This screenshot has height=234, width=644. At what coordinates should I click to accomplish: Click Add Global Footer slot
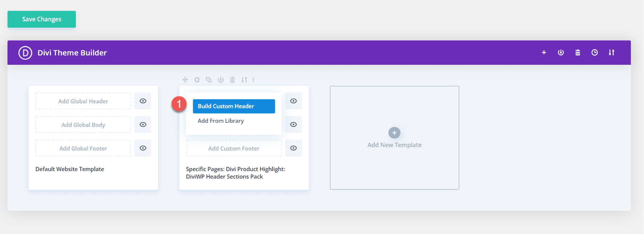click(x=83, y=148)
